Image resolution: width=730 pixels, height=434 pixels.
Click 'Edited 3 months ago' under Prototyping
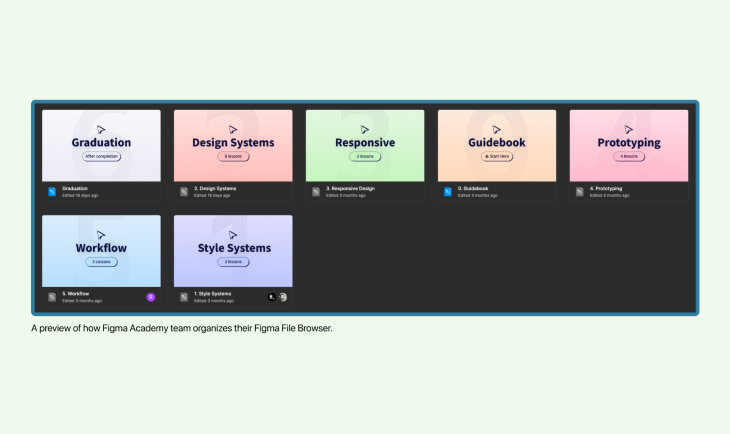[x=610, y=196]
